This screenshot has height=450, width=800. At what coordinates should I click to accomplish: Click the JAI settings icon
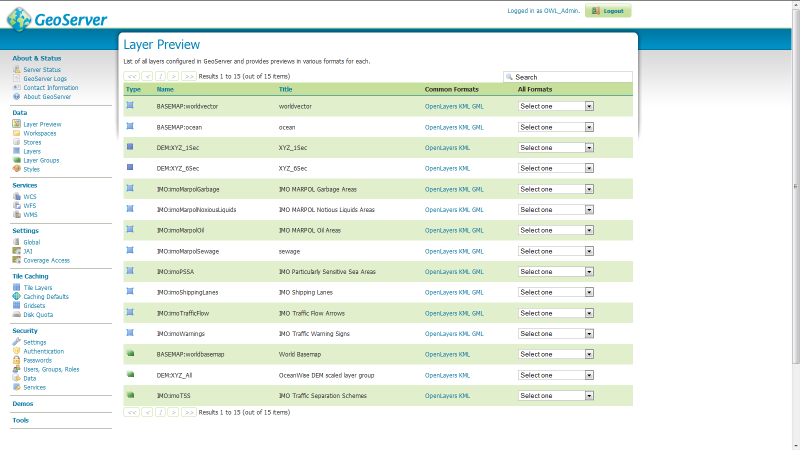pos(17,251)
